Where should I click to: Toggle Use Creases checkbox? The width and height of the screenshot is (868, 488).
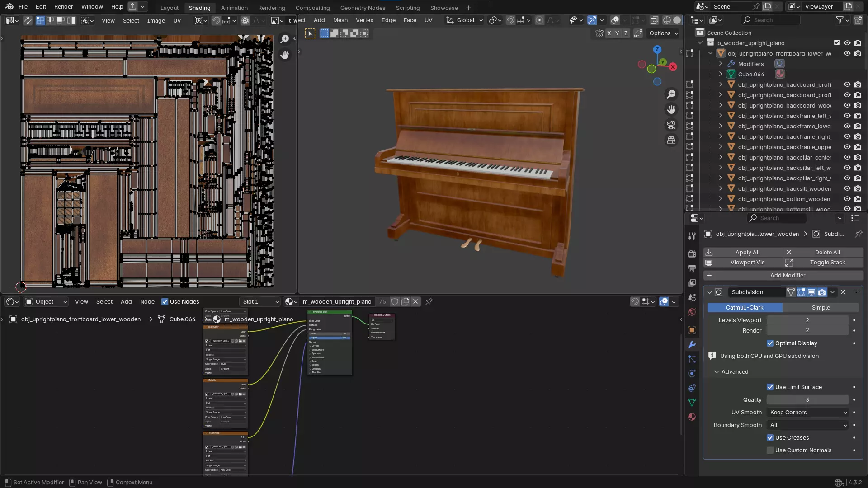click(770, 437)
